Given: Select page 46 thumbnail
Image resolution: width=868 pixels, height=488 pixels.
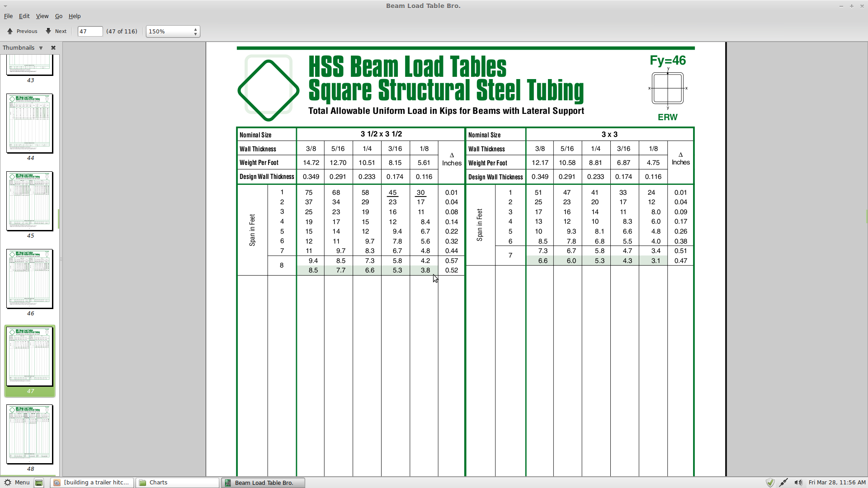Looking at the screenshot, I should coord(30,279).
